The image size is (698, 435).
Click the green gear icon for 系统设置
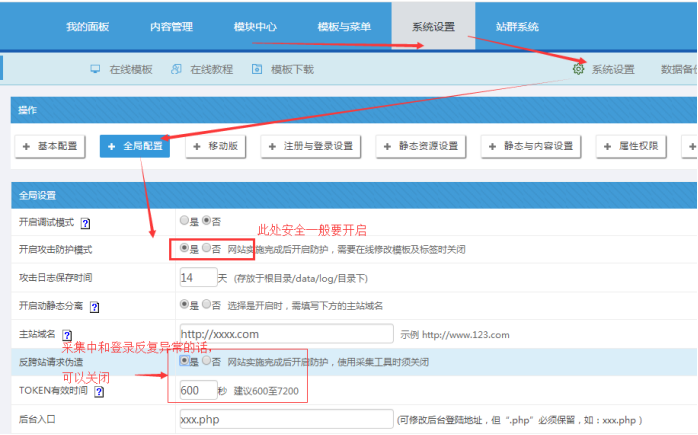pyautogui.click(x=578, y=69)
